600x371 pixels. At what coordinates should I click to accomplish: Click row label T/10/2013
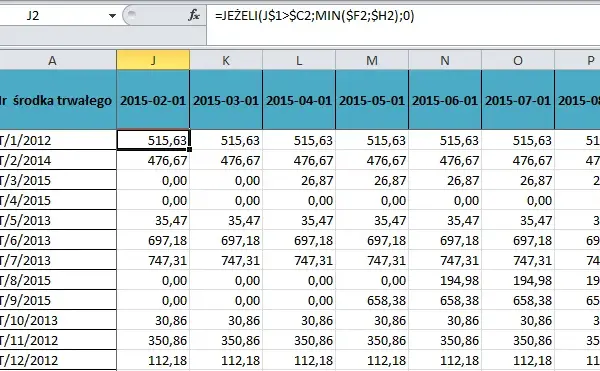click(58, 320)
